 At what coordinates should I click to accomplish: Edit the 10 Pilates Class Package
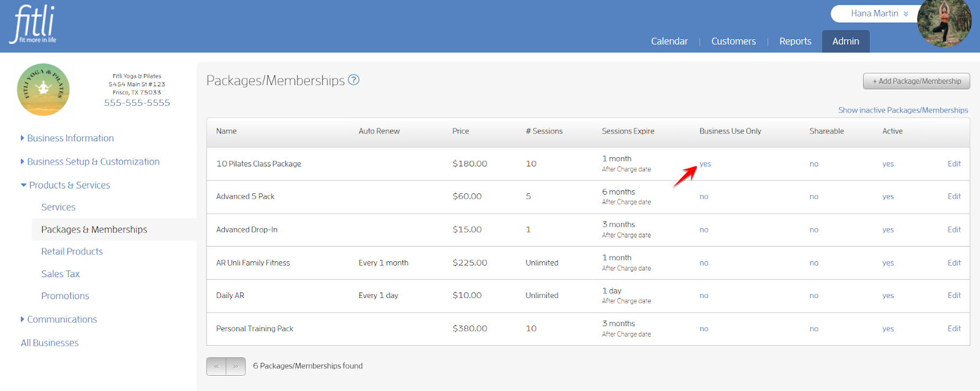pos(954,163)
